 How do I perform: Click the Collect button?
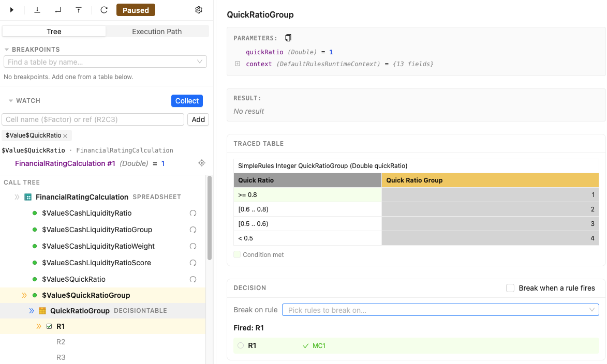[x=187, y=101]
